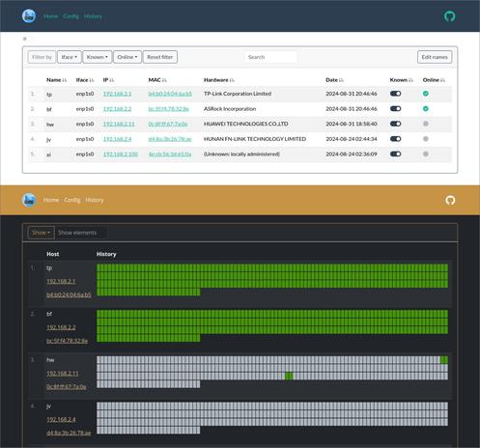Click the Edit names button

(435, 57)
